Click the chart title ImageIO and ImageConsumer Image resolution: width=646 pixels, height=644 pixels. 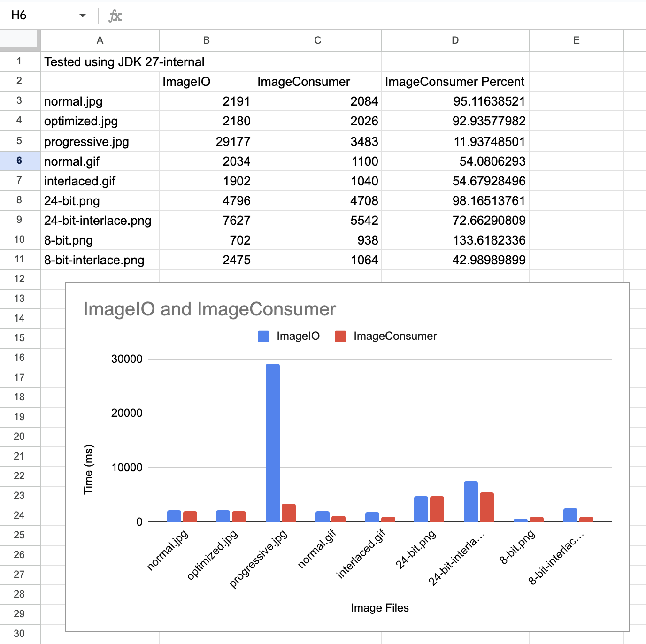point(209,309)
